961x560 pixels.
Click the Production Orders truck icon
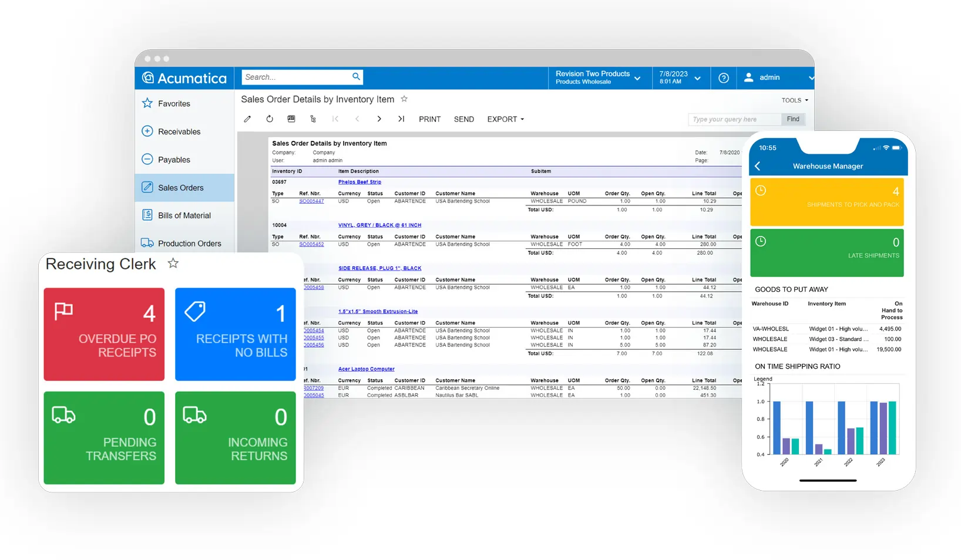tap(147, 242)
